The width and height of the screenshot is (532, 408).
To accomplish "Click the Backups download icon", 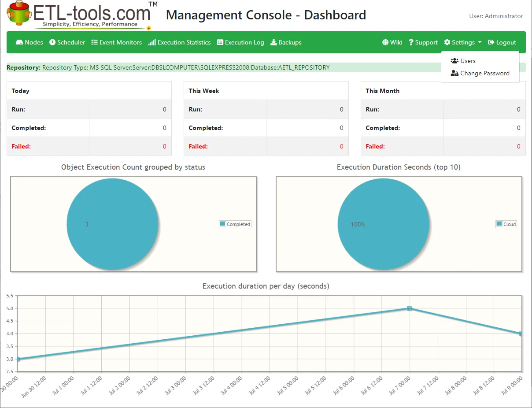I will 273,42.
